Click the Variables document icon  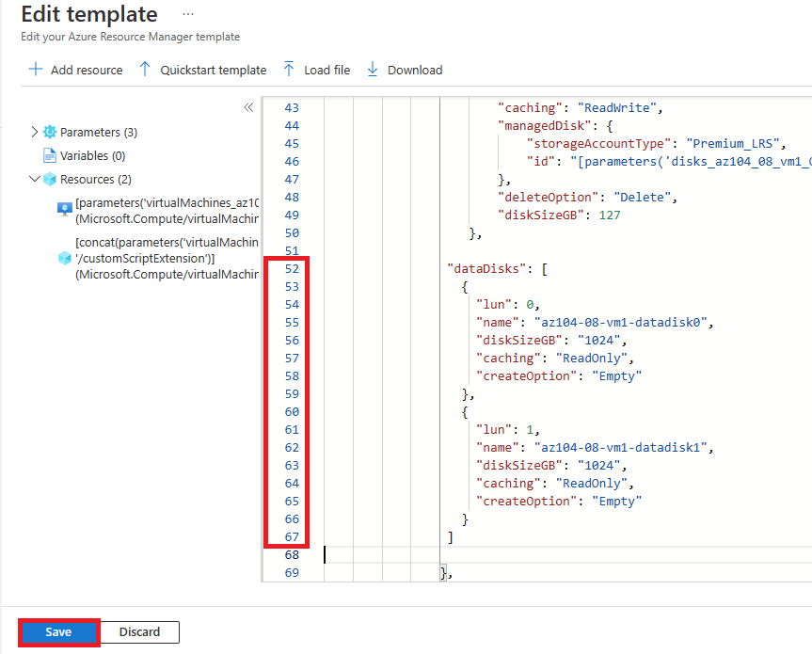[x=50, y=155]
